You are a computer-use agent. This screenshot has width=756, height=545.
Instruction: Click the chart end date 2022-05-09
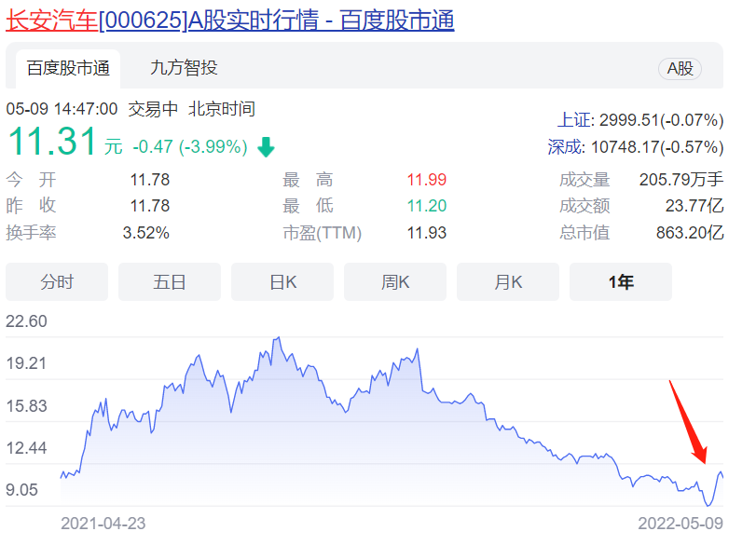point(680,524)
